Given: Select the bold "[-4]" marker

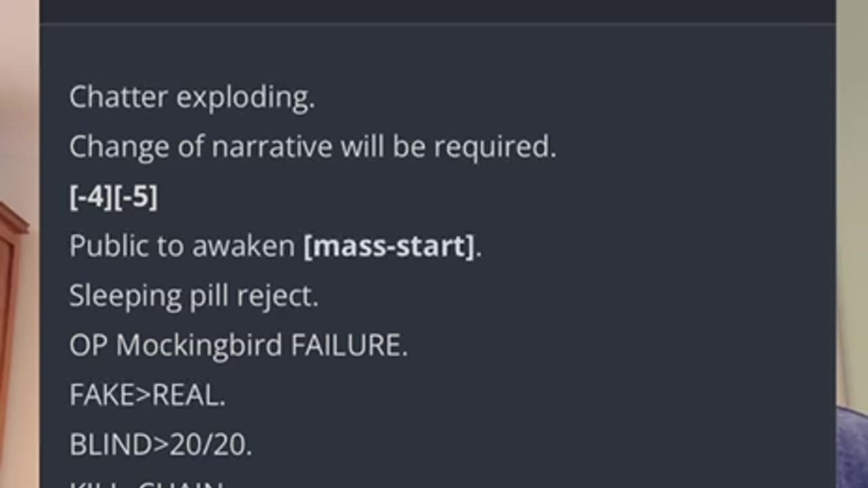Looking at the screenshot, I should pos(91,197).
